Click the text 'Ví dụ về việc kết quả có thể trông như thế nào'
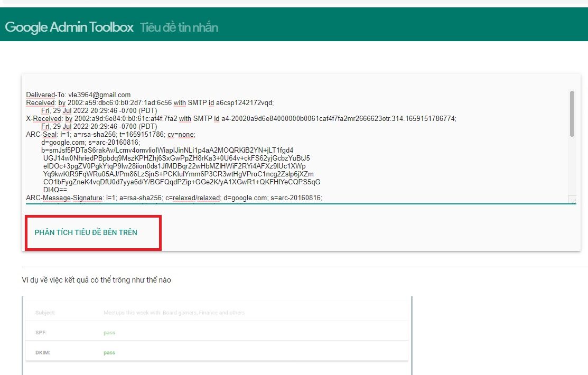The width and height of the screenshot is (588, 375). 96,280
